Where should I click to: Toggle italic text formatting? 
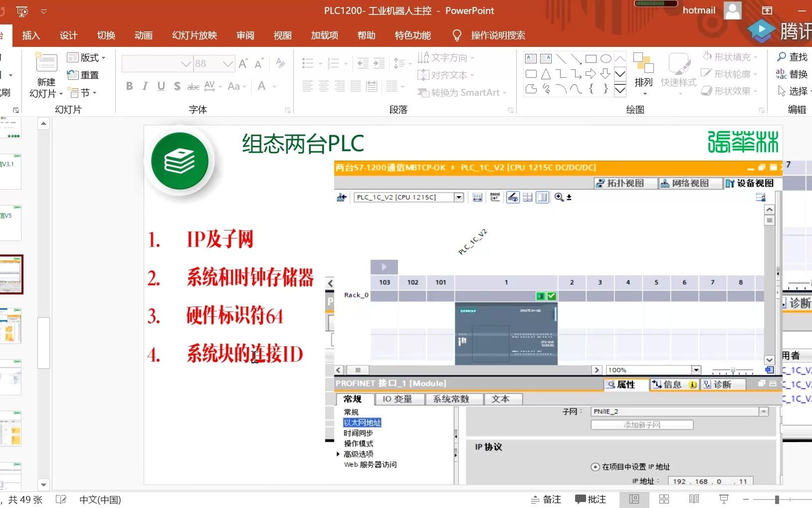(x=145, y=86)
